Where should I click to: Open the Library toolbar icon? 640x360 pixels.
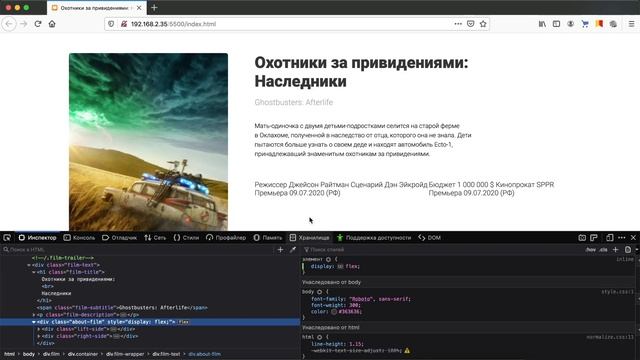(542, 24)
